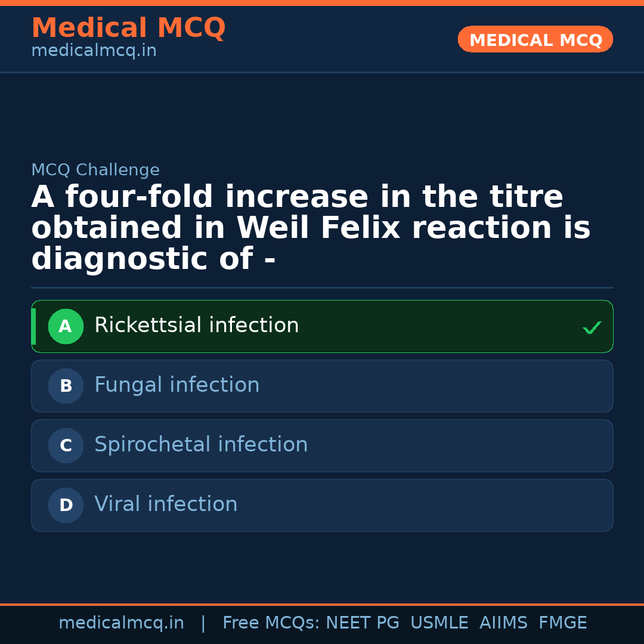Click the D letter circle icon
The height and width of the screenshot is (644, 644).
tap(66, 505)
